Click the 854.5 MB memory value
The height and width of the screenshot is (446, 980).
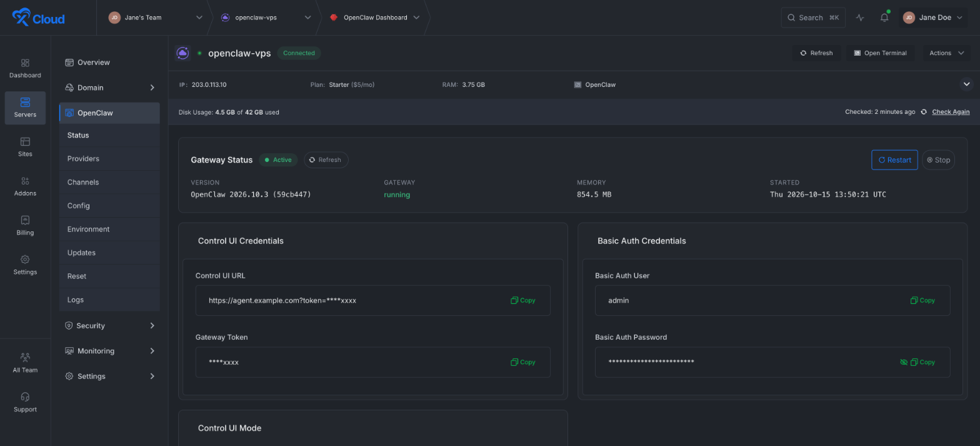594,195
